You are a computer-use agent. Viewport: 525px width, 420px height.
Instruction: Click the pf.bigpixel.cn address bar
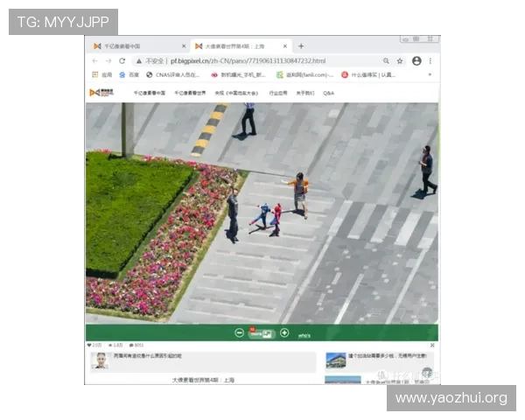click(x=248, y=61)
